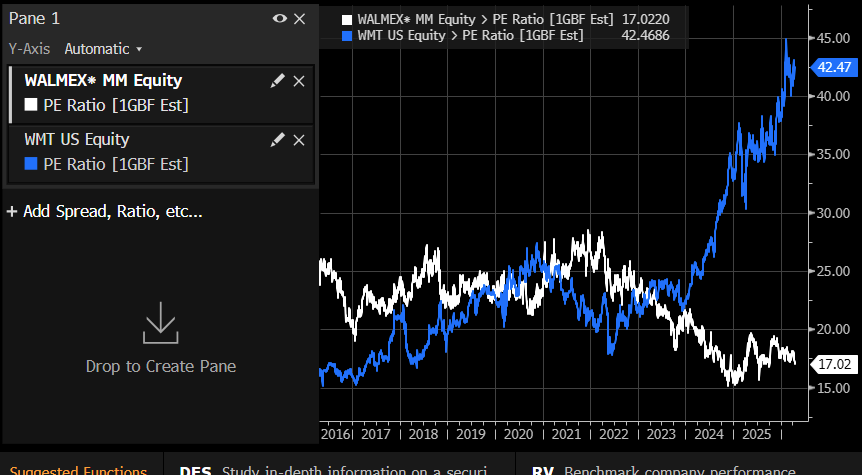
Task: Click WMT US Equity legend entry on the chart
Action: 471,35
